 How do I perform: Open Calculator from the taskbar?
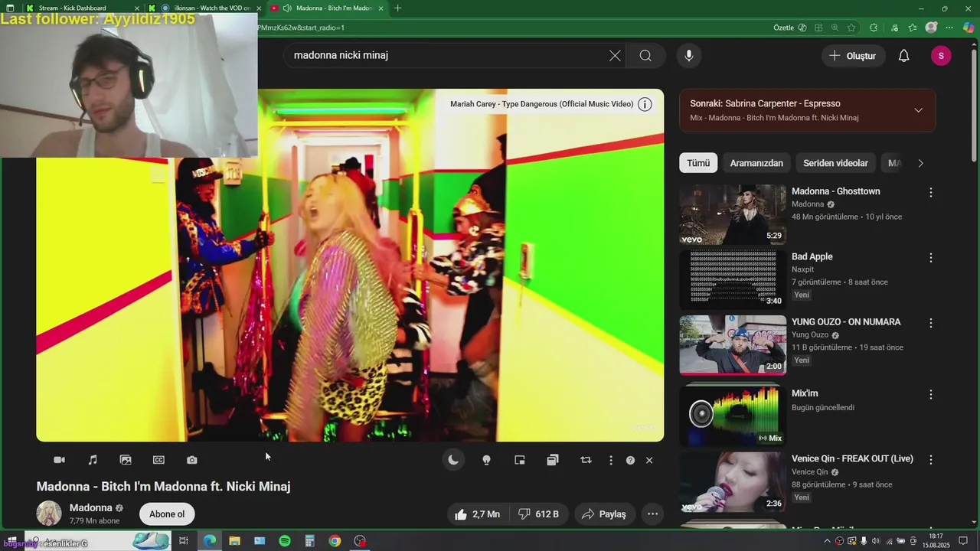(309, 541)
